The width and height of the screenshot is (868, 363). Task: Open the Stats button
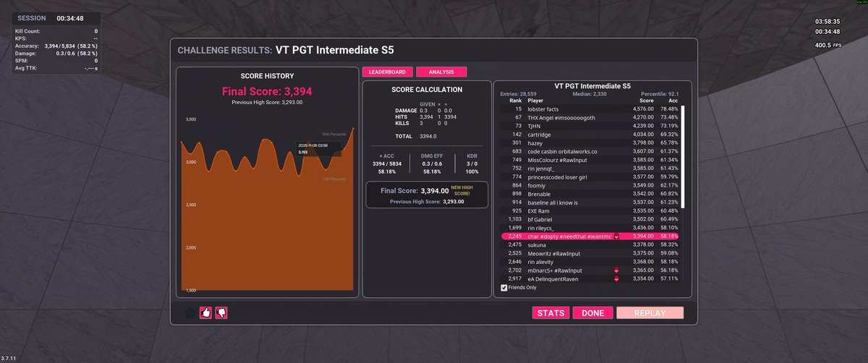pyautogui.click(x=551, y=313)
